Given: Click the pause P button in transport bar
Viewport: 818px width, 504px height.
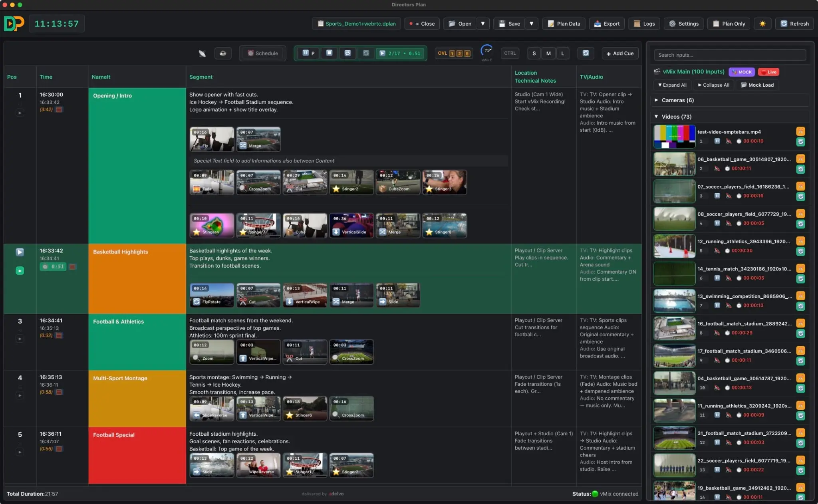Looking at the screenshot, I should 308,53.
